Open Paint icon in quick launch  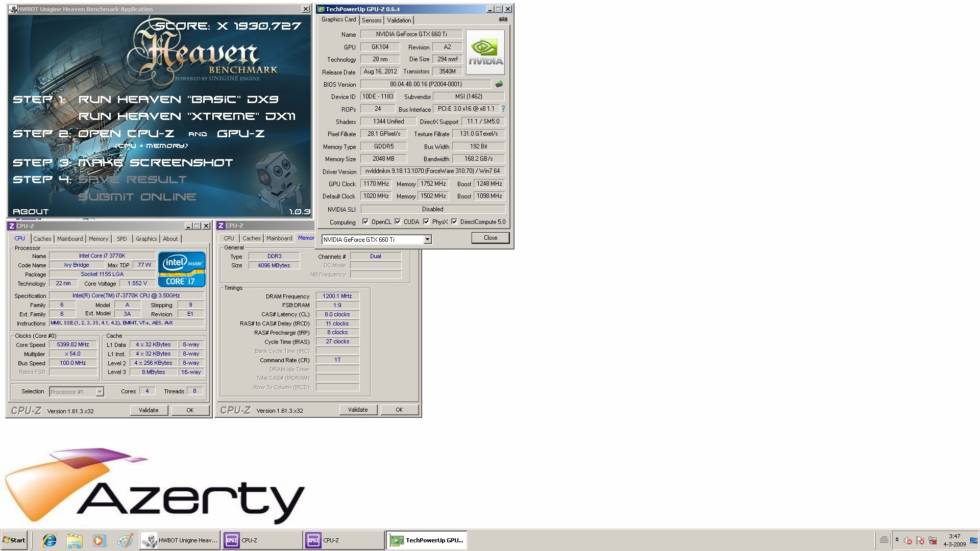point(125,540)
